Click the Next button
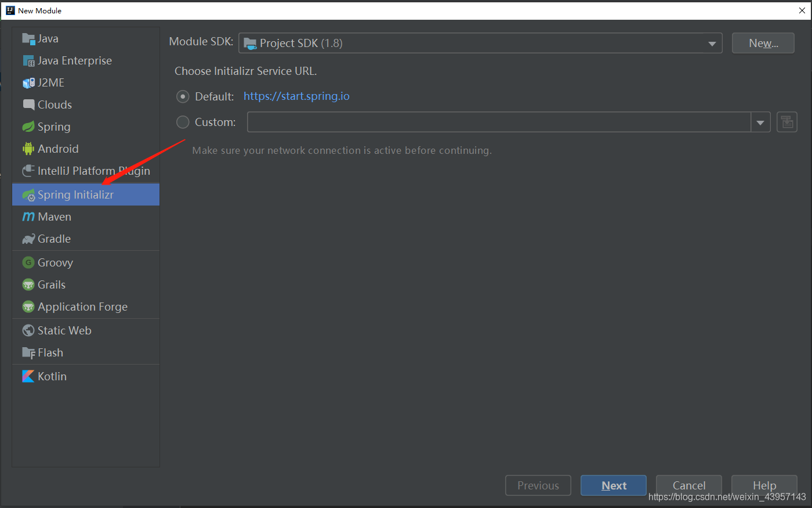812x508 pixels. [614, 486]
